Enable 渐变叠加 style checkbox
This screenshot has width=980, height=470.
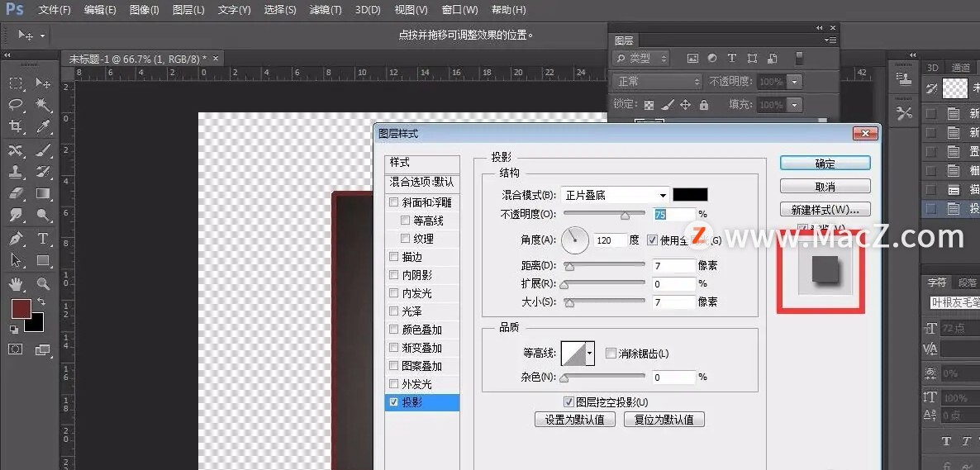(394, 348)
